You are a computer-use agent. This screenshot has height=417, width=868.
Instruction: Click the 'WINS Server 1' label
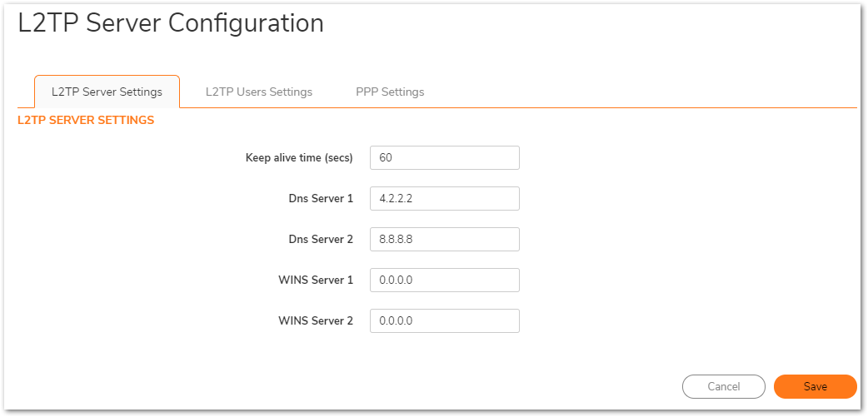click(316, 280)
